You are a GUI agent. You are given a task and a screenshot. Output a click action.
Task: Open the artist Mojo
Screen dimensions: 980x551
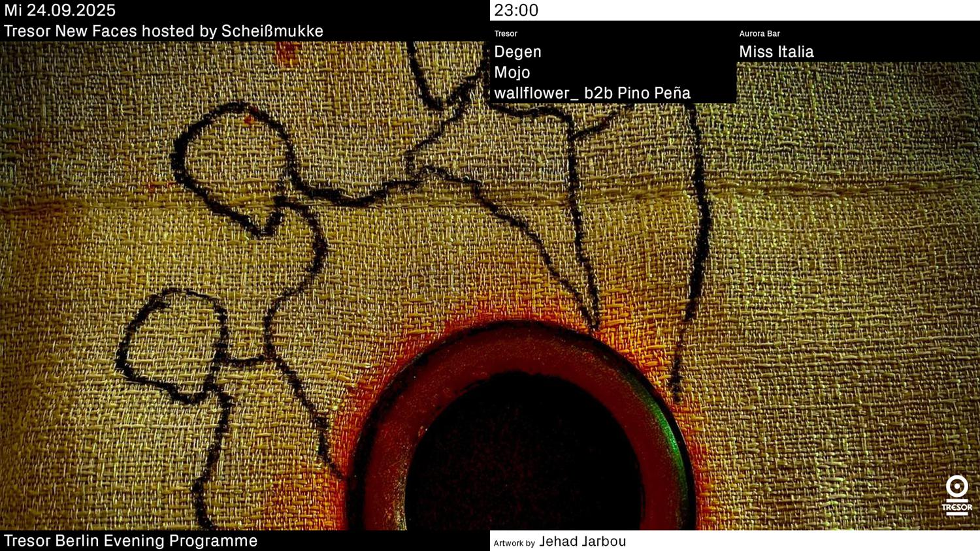(x=512, y=72)
